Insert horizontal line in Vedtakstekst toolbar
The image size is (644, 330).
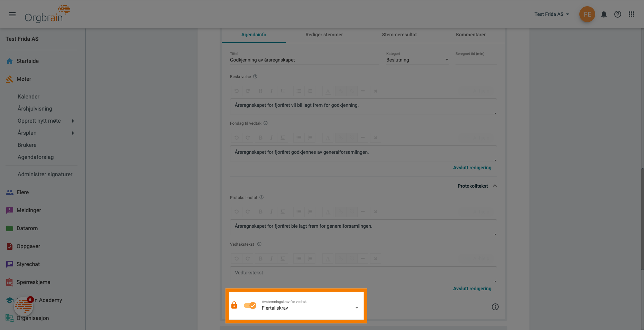tap(362, 258)
